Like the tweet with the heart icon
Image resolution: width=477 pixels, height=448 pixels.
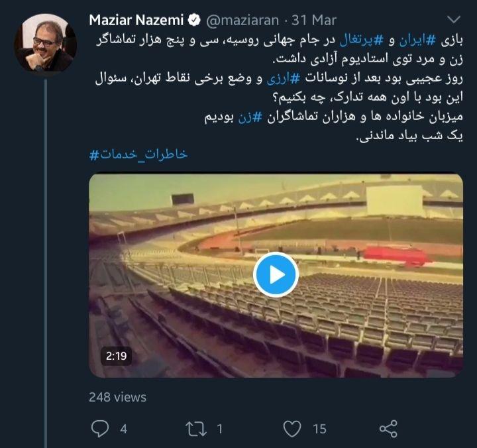coord(292,429)
